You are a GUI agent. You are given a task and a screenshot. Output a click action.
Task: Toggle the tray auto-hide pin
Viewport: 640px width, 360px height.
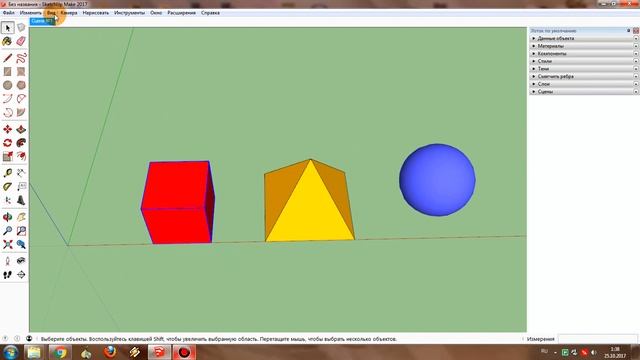pyautogui.click(x=629, y=31)
